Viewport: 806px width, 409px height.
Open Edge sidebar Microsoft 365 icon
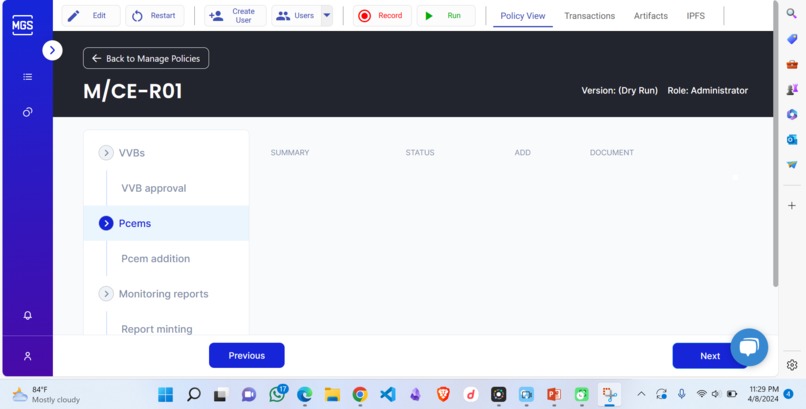(792, 115)
